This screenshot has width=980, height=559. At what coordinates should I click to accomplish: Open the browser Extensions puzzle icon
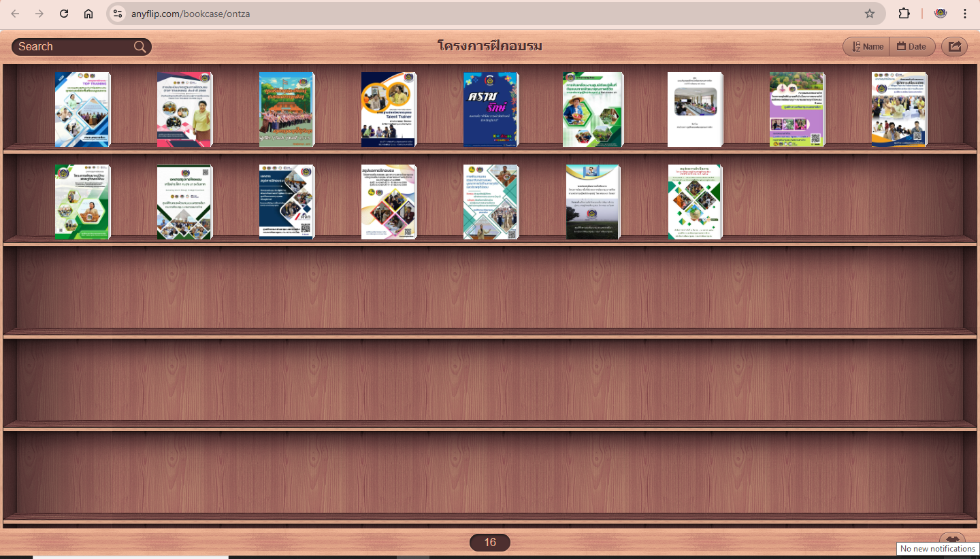(x=904, y=14)
